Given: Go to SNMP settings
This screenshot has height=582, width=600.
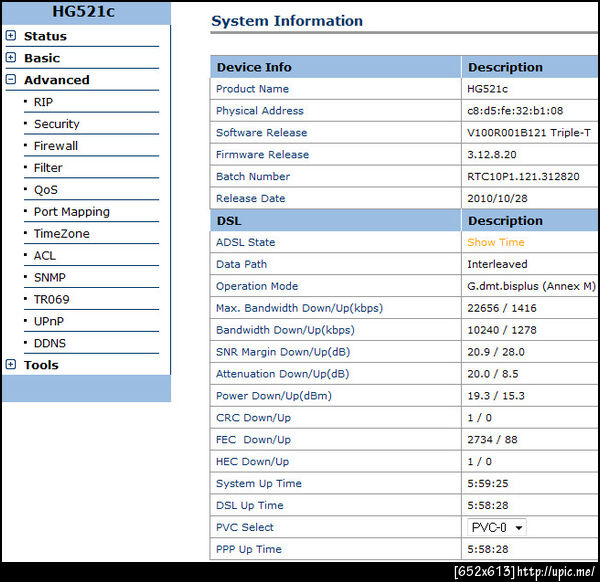Looking at the screenshot, I should [x=49, y=278].
